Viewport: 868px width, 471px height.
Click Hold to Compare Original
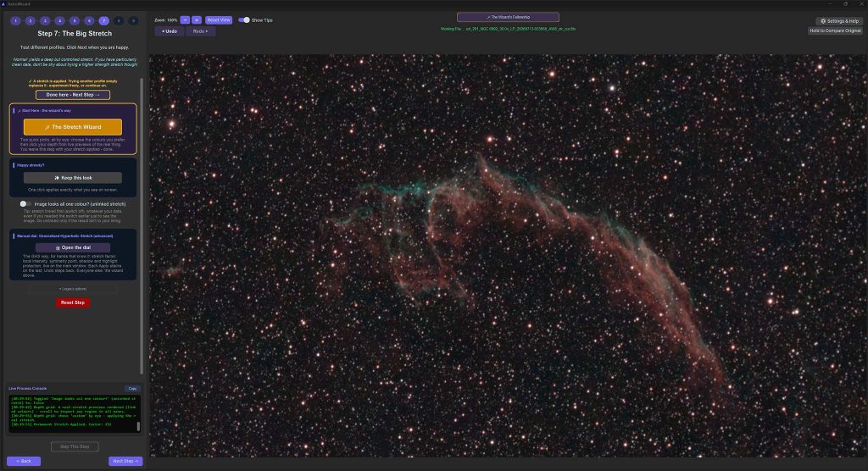coord(835,31)
